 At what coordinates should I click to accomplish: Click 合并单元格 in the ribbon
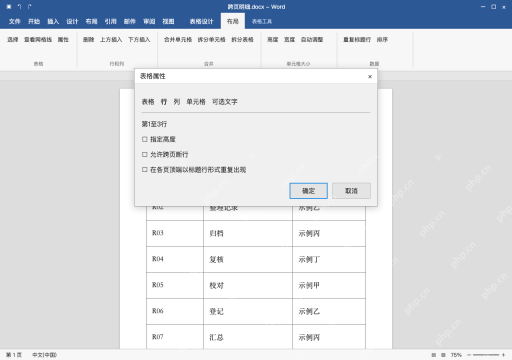(178, 40)
